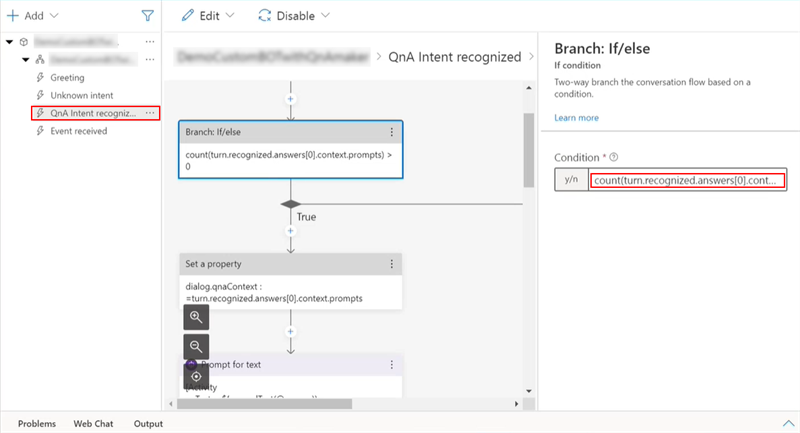Click plus button above Branch: If/else node
The width and height of the screenshot is (800, 433).
click(291, 99)
